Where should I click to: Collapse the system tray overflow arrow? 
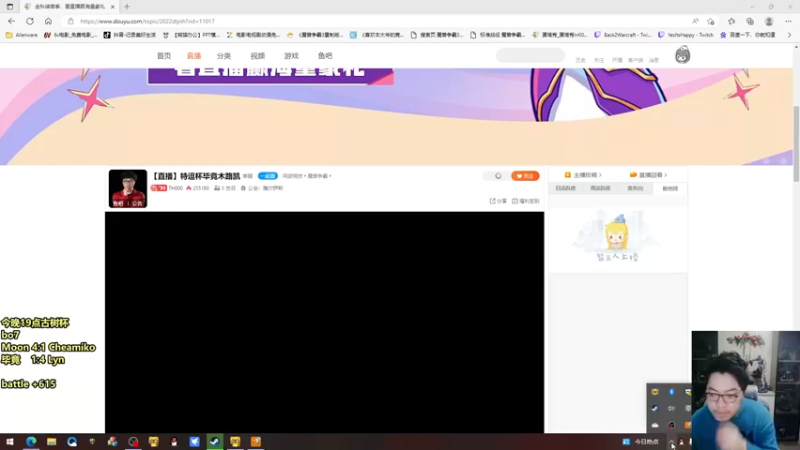tap(671, 442)
